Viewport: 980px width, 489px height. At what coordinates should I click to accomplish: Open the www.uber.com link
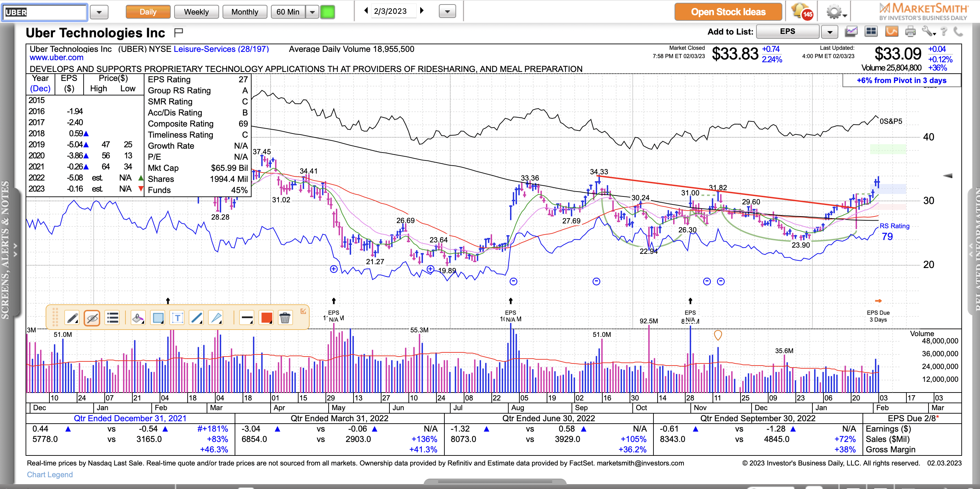56,57
